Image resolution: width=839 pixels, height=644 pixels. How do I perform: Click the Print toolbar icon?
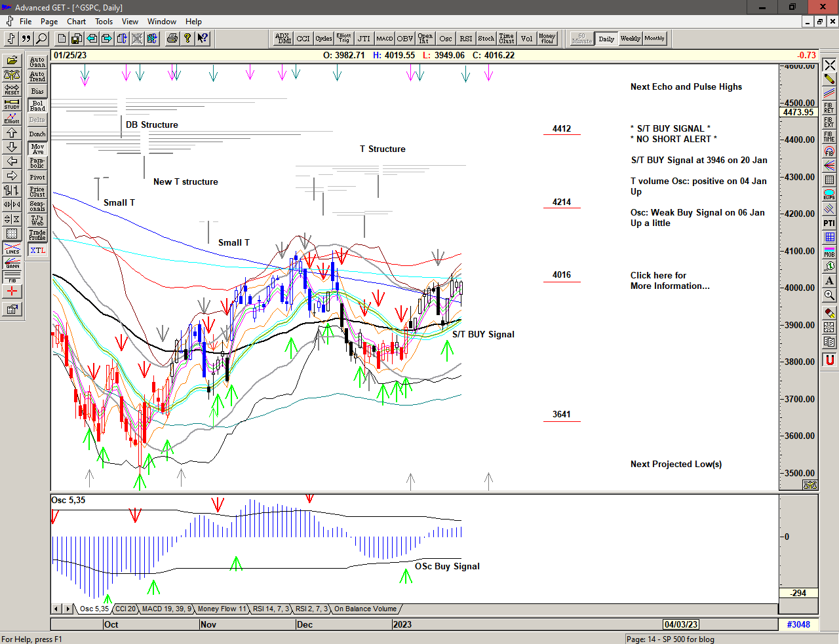tap(172, 39)
